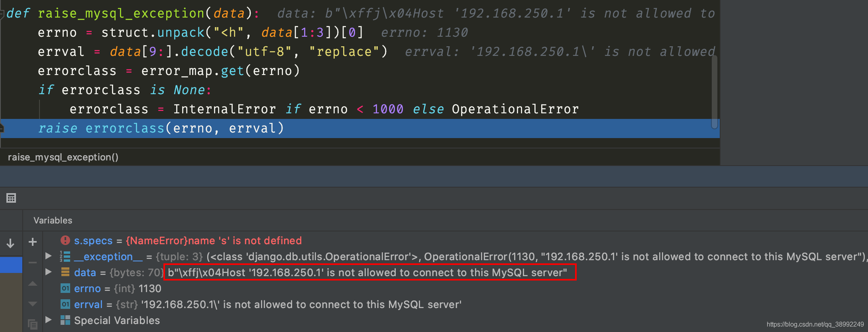Click the tuple icon beside __exception__

click(x=65, y=256)
